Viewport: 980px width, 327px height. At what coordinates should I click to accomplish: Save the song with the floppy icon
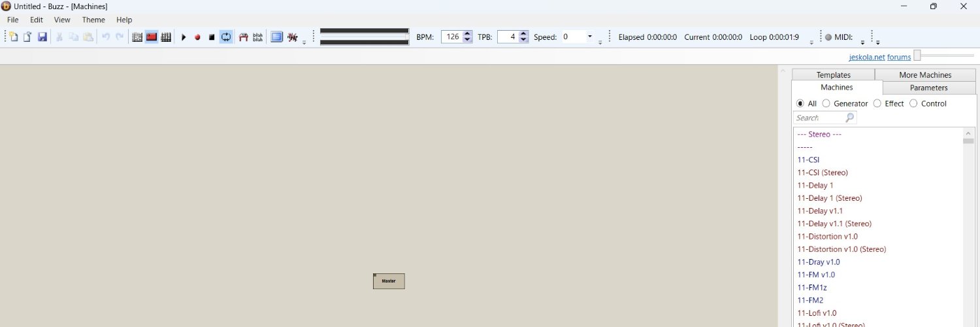(x=42, y=37)
